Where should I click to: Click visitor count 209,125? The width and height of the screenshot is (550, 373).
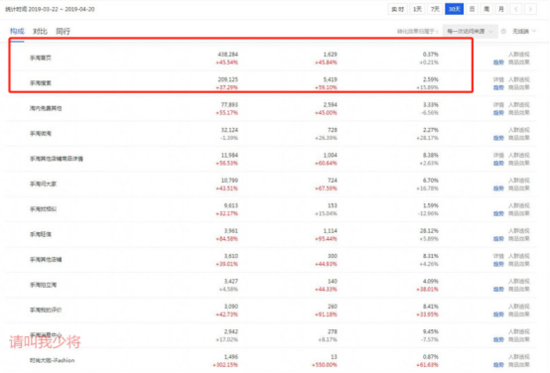click(228, 80)
